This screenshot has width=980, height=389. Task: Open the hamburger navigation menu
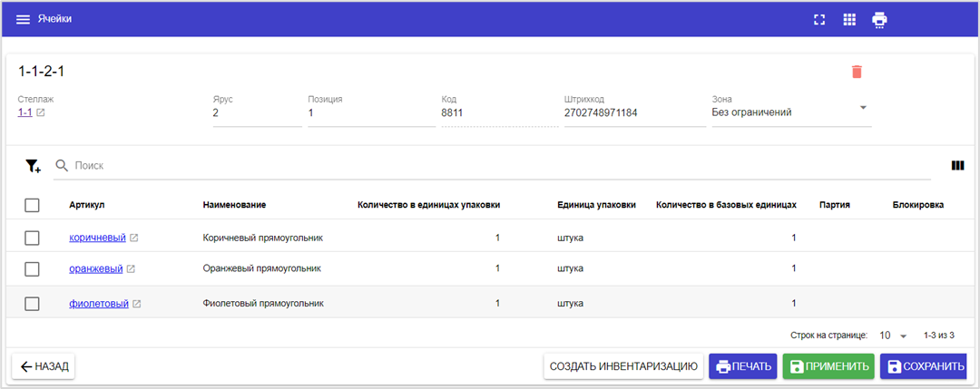point(23,19)
